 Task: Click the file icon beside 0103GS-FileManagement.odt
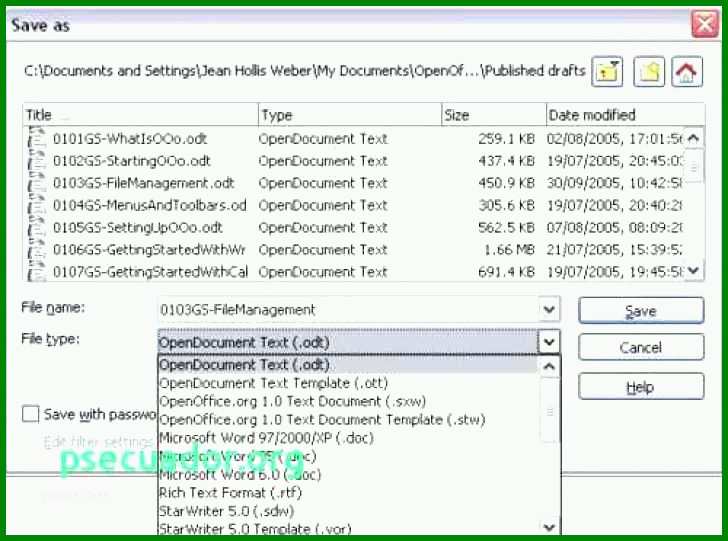[x=37, y=183]
